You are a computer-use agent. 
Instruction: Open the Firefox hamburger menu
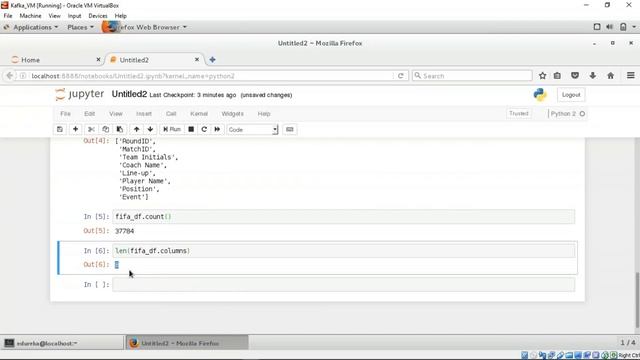[631, 76]
